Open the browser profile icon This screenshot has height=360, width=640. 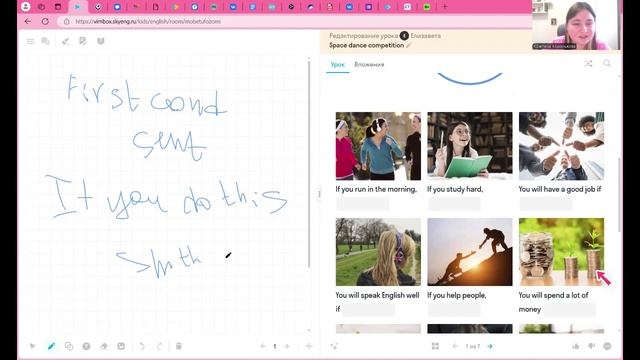click(26, 7)
